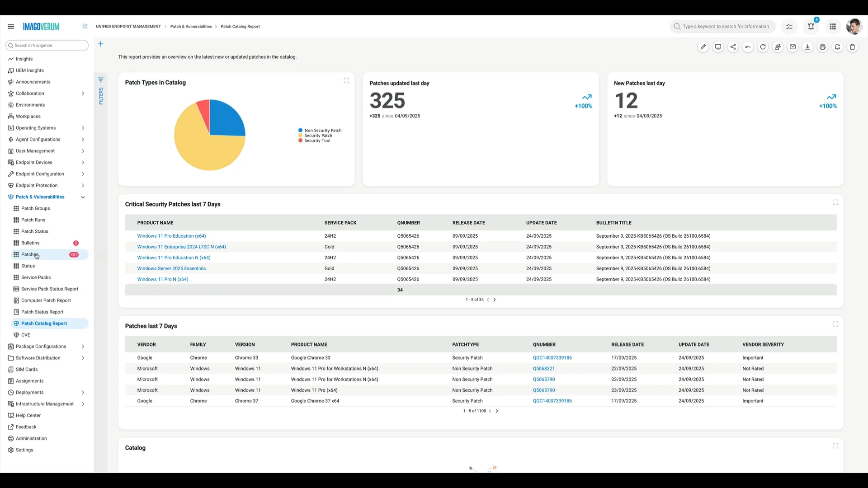Maximize the Patch Types in Catalog widget
The image size is (868, 488).
pyautogui.click(x=346, y=80)
